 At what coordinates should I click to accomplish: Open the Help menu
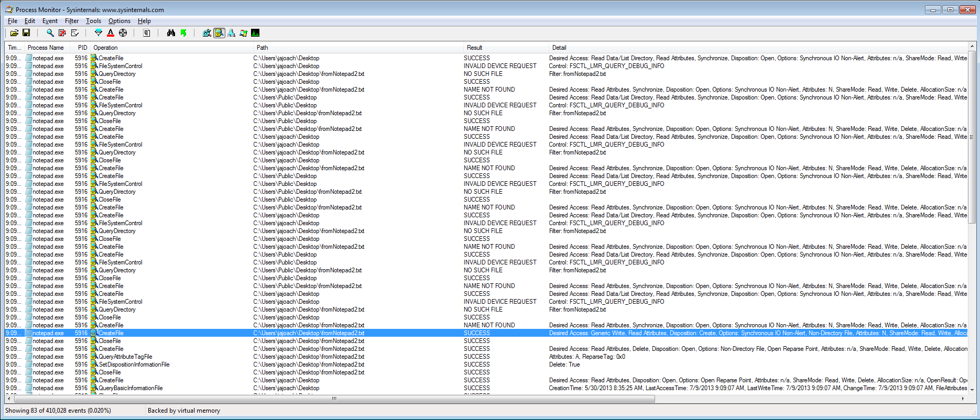pyautogui.click(x=144, y=21)
